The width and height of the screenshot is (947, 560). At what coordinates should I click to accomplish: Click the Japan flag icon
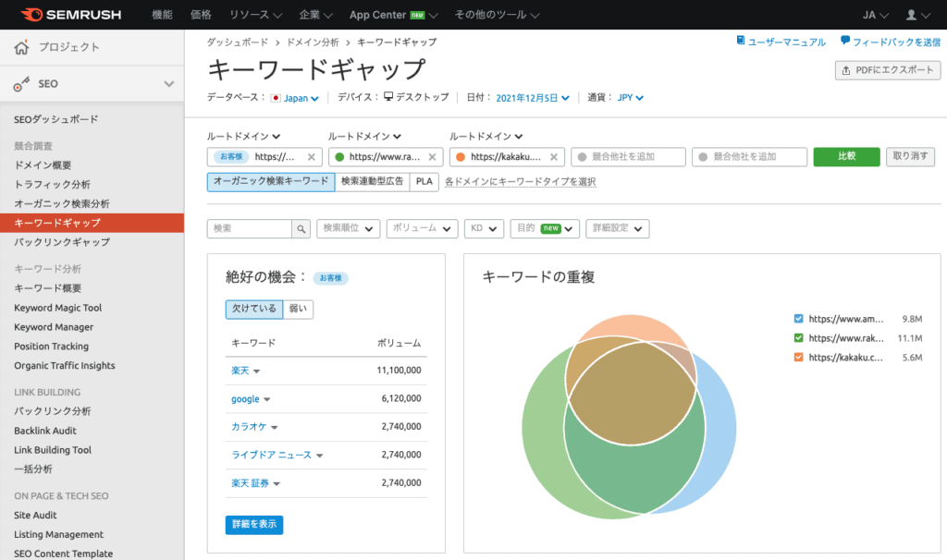pos(276,98)
